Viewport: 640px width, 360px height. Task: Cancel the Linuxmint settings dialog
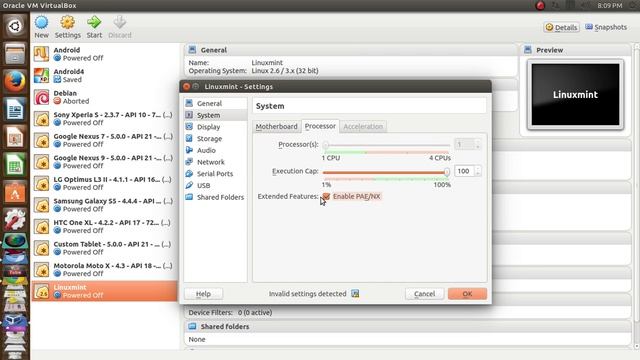click(x=424, y=294)
